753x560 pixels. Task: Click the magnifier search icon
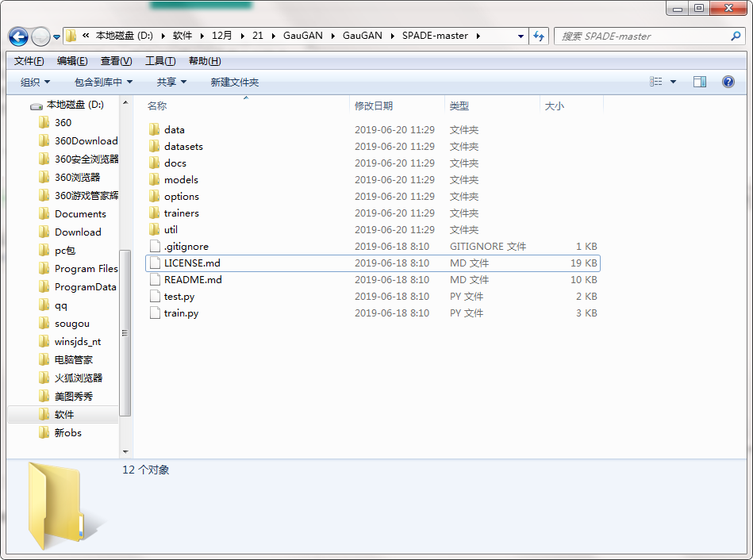[x=736, y=36]
